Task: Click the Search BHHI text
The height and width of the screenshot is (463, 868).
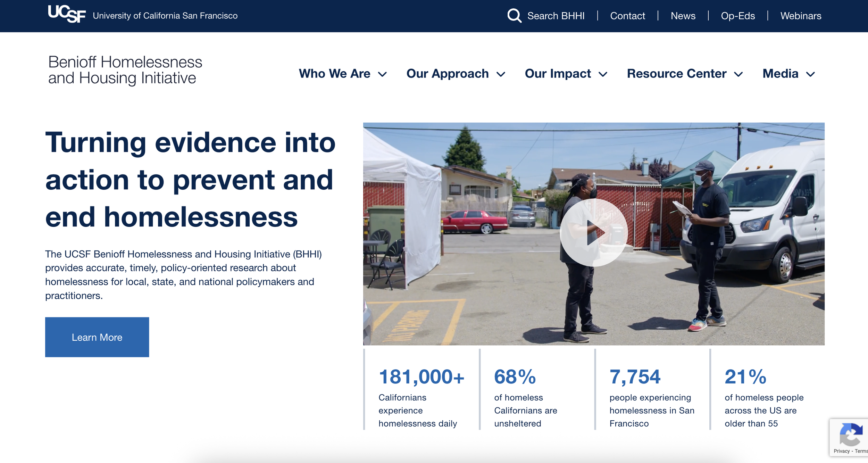Action: (x=556, y=16)
